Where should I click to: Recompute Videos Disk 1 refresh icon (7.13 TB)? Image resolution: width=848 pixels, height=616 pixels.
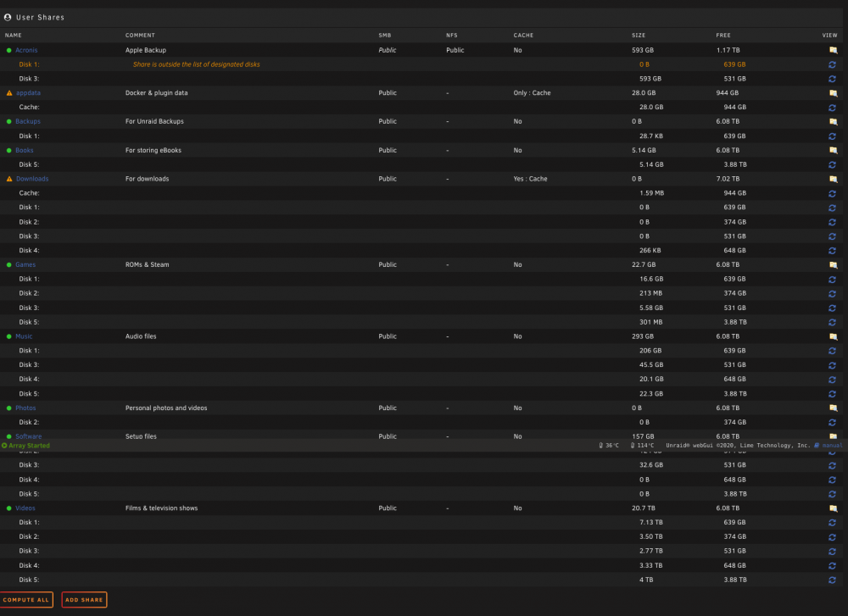(x=833, y=523)
